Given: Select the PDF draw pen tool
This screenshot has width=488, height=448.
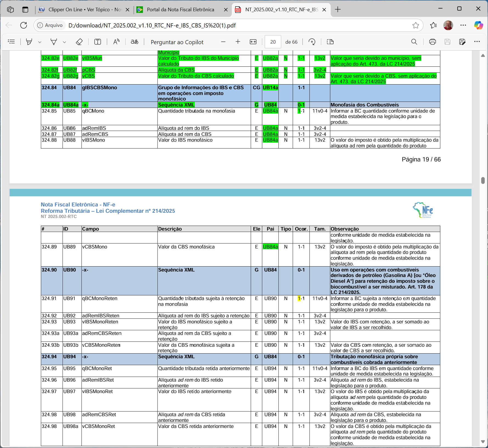Looking at the screenshot, I should pos(54,42).
